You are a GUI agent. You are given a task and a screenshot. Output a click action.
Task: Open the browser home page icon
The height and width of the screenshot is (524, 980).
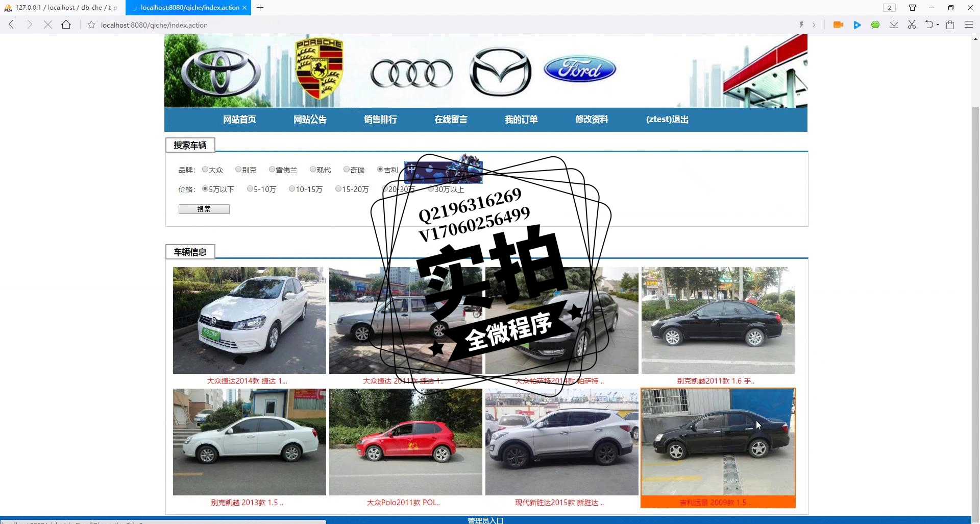(x=66, y=25)
